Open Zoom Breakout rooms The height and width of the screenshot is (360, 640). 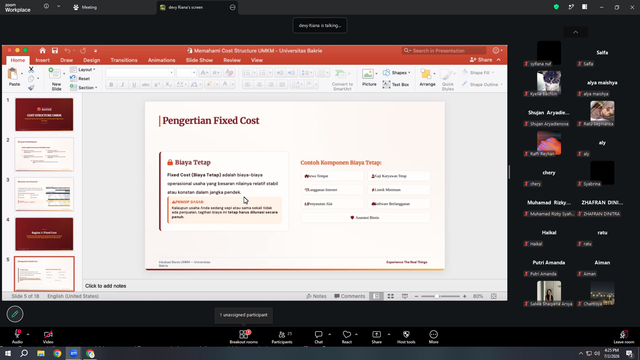coord(244,337)
